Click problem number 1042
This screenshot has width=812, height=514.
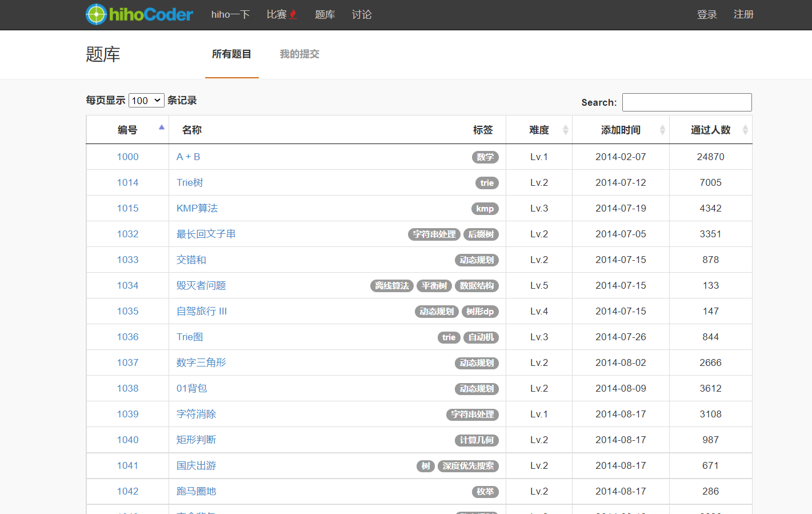pos(128,491)
